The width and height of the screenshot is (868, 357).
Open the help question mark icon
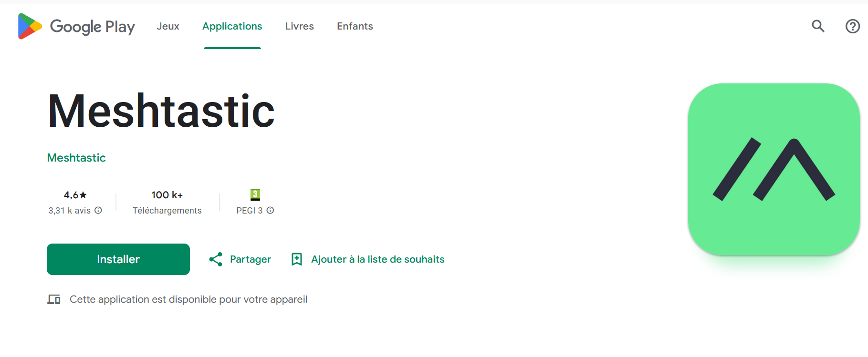click(x=852, y=26)
